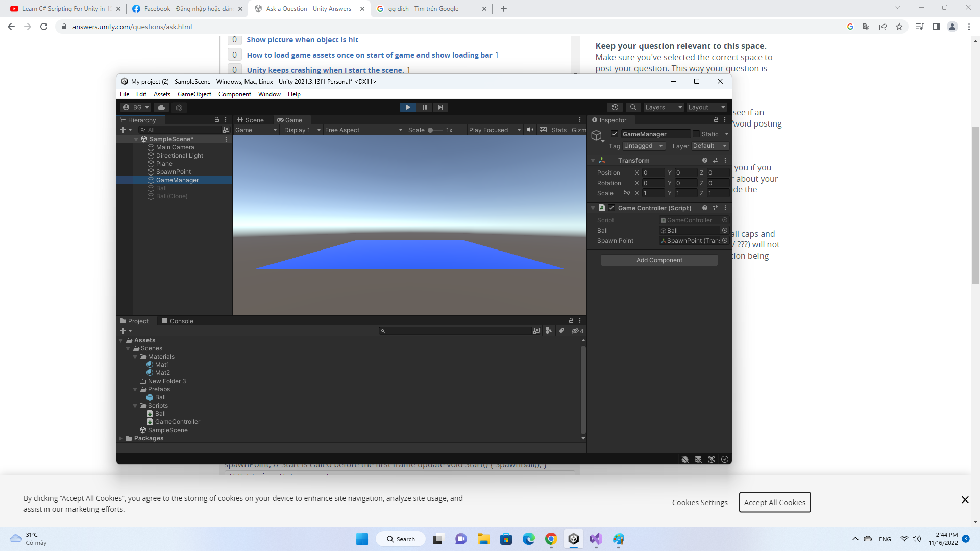980x551 pixels.
Task: Adjust the Scale slider in Game view
Action: point(430,130)
